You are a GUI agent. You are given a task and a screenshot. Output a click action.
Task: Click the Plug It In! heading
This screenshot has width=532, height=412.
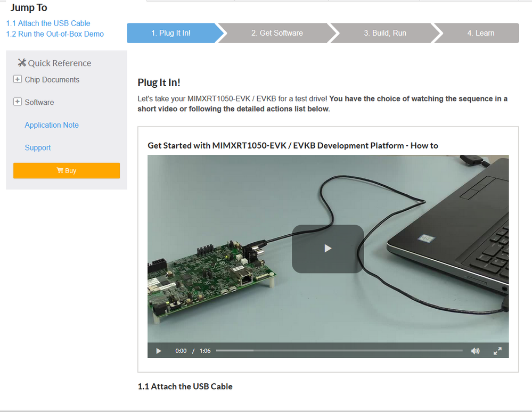pyautogui.click(x=159, y=83)
